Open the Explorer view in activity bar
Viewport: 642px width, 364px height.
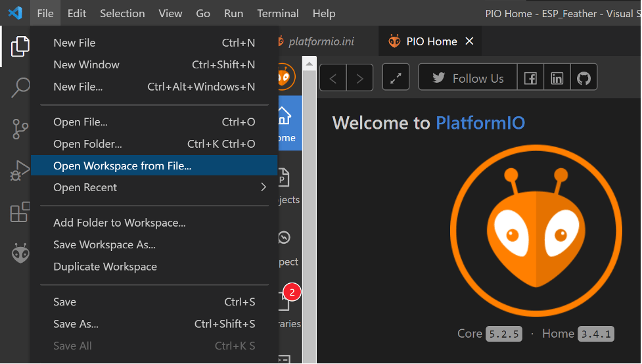pos(20,46)
